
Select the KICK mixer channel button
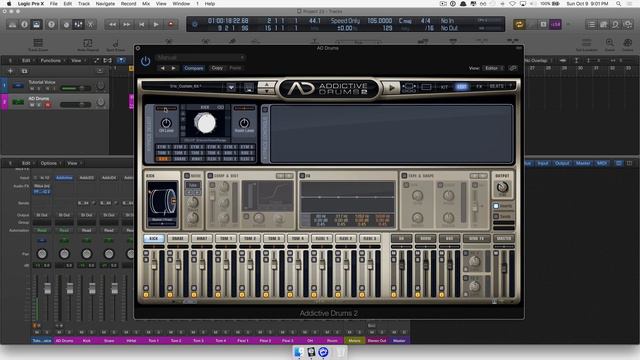click(x=153, y=238)
